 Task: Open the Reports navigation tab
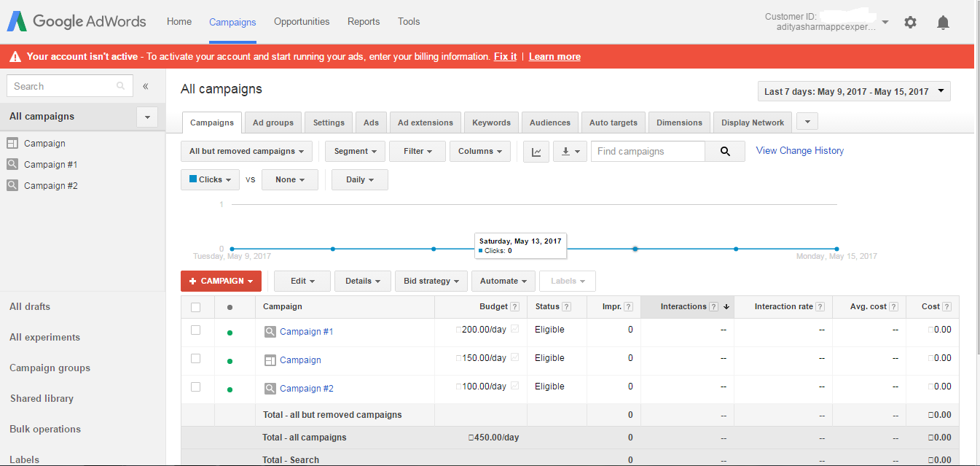pyautogui.click(x=364, y=22)
